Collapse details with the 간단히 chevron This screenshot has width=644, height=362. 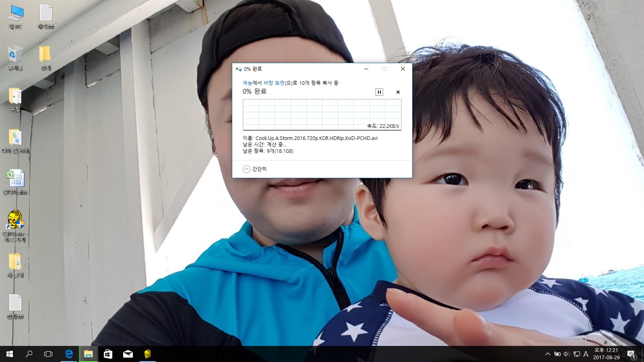tap(246, 169)
